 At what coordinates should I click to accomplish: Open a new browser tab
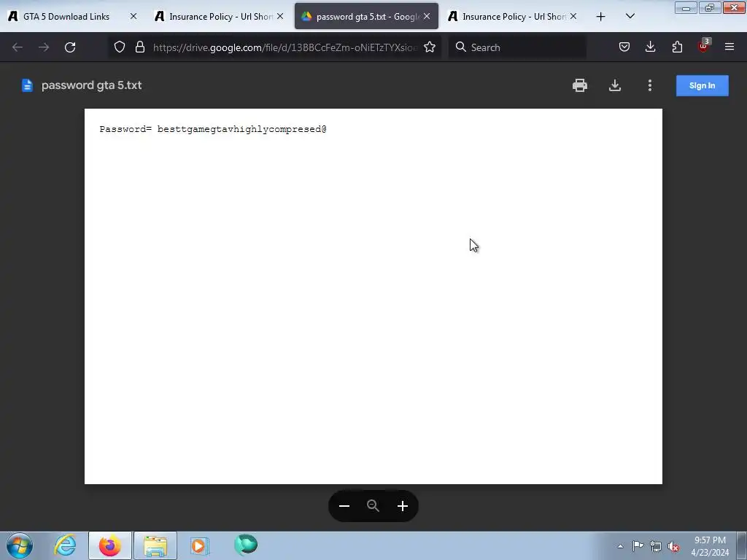601,17
